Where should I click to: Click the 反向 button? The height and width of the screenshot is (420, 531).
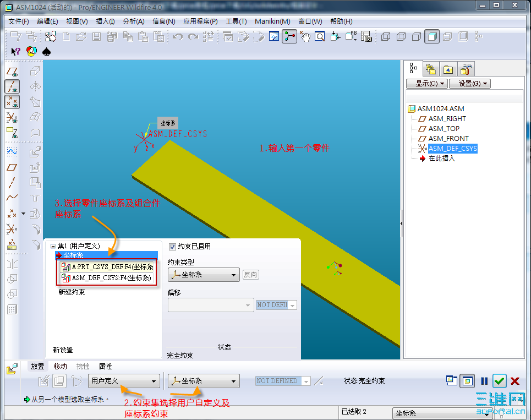251,275
